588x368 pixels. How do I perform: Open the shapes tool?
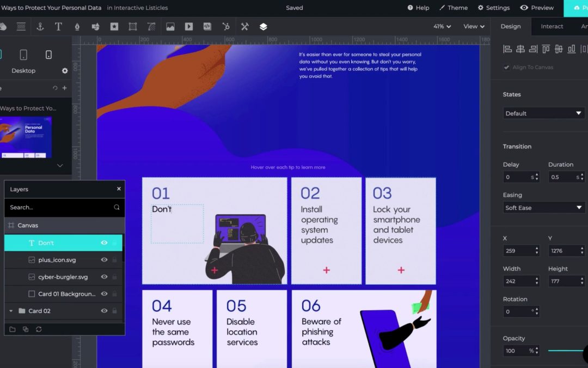(x=96, y=27)
